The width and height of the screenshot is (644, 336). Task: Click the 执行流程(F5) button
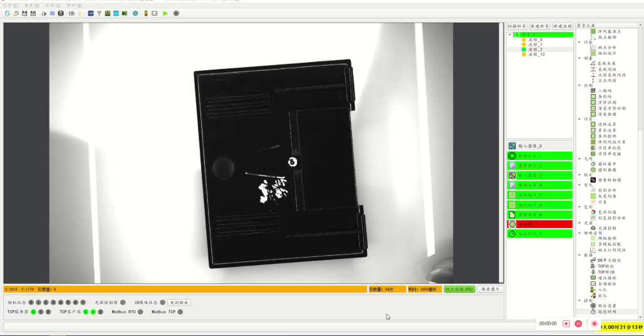coord(459,289)
